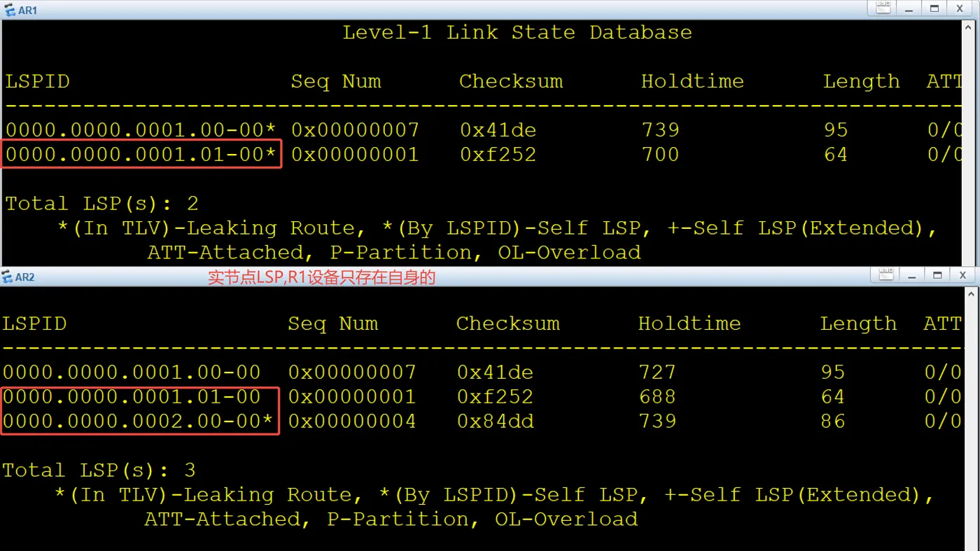Click 'Total LSP(s): 3' line in AR2

pyautogui.click(x=99, y=470)
